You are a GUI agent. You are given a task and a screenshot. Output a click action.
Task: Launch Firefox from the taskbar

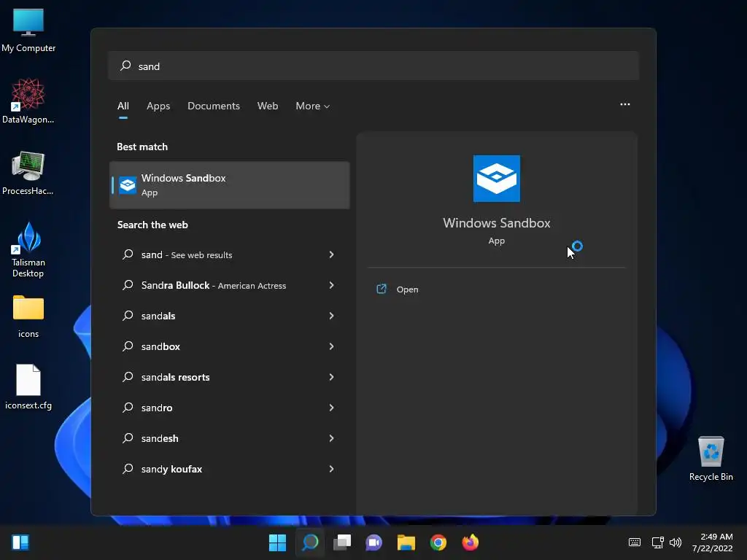(471, 542)
